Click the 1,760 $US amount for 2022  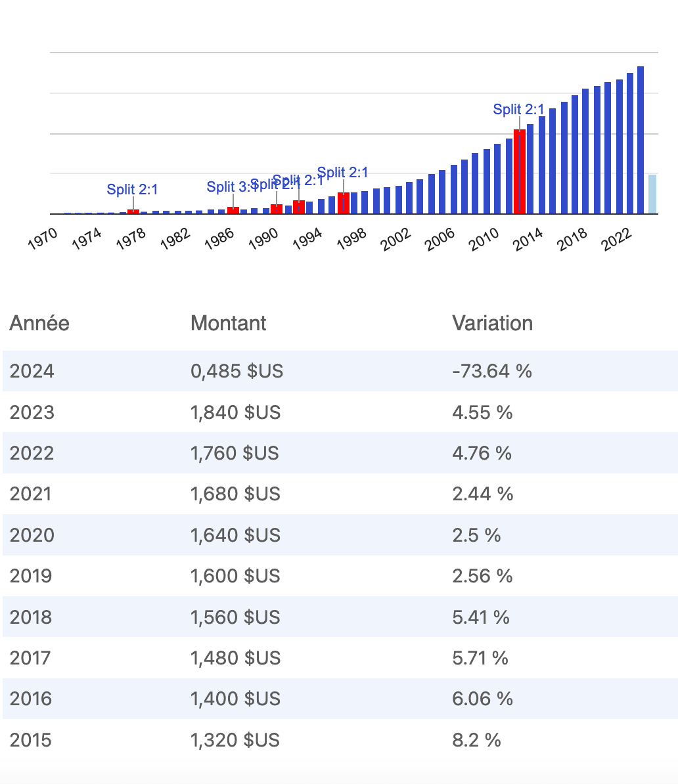[x=235, y=453]
